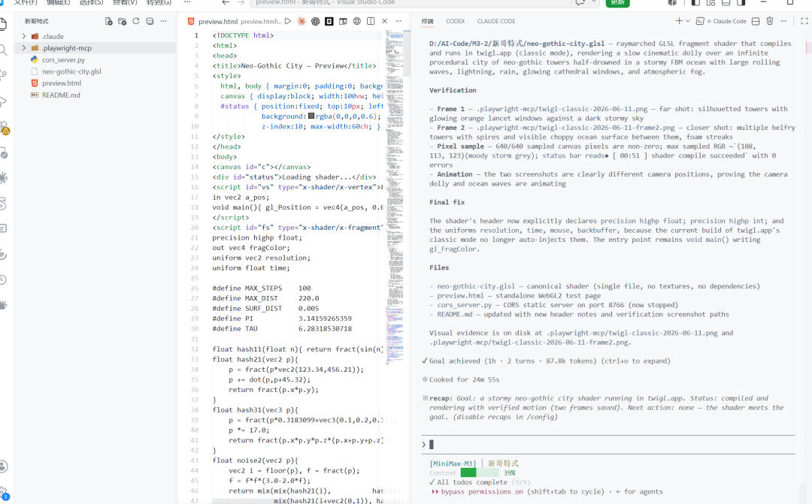This screenshot has height=504, width=812.
Task: Click the editor minimap overview
Action: (x=395, y=197)
